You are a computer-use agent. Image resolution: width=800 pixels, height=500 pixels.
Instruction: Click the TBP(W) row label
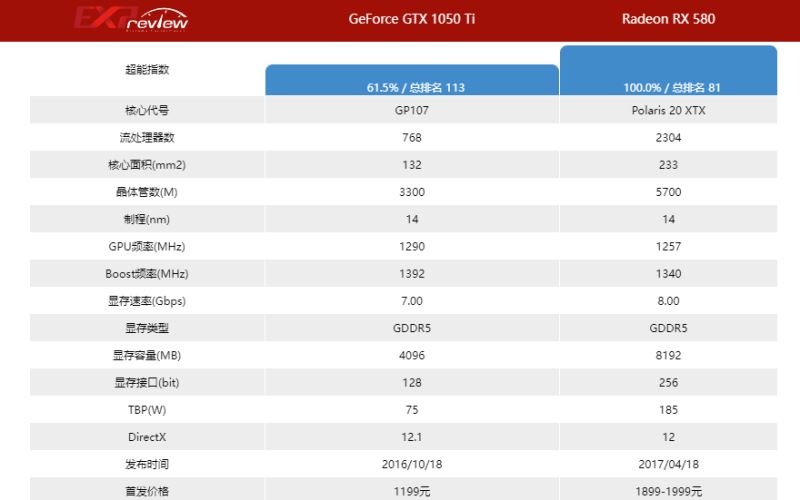[x=147, y=410]
